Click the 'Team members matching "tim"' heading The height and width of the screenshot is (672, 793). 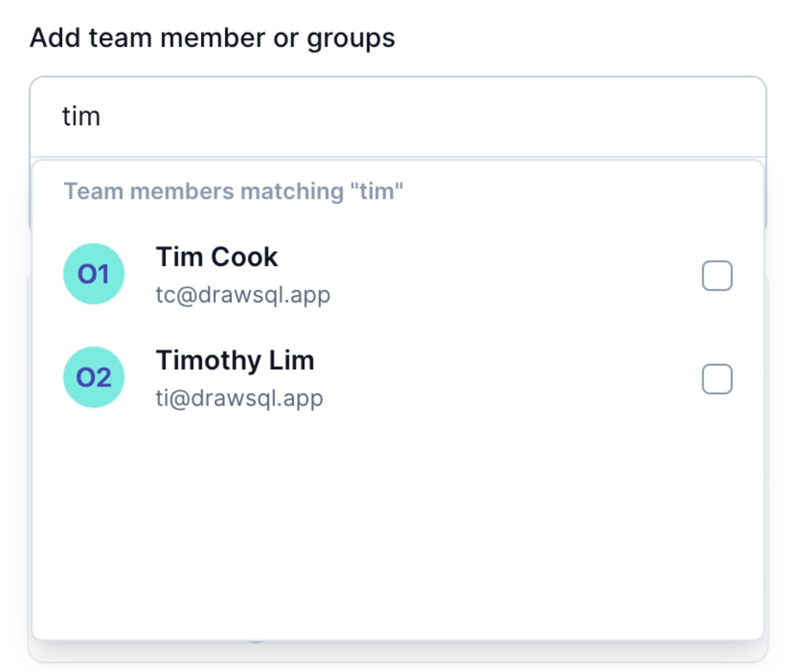233,192
